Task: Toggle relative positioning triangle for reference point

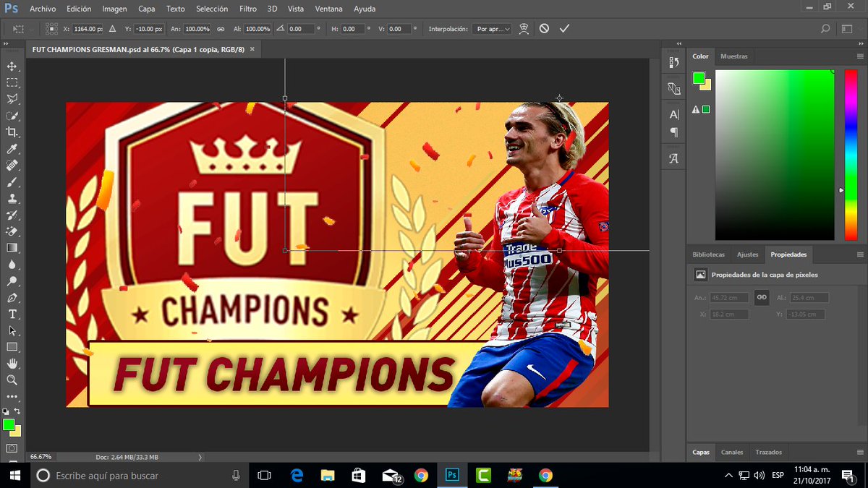Action: click(112, 29)
